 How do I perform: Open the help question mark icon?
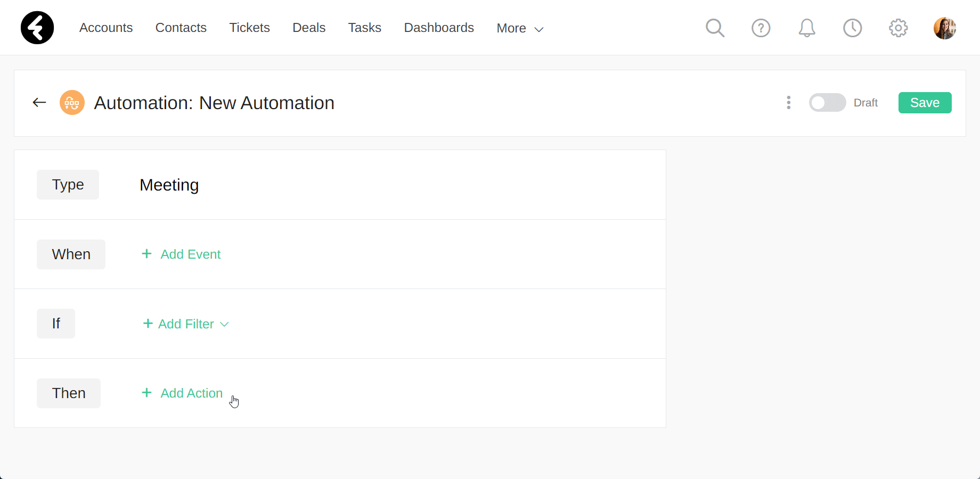coord(761,28)
